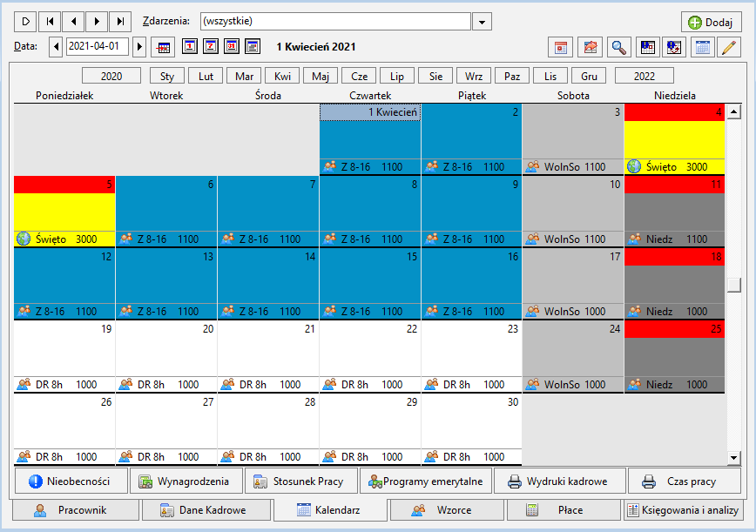Click the Dodaj button
756x532 pixels.
pyautogui.click(x=711, y=22)
